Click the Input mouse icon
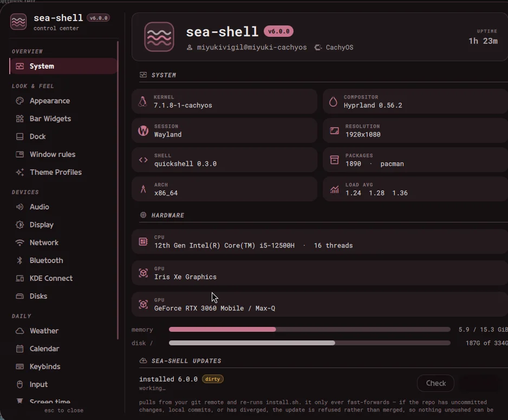The width and height of the screenshot is (508, 420). tap(19, 384)
